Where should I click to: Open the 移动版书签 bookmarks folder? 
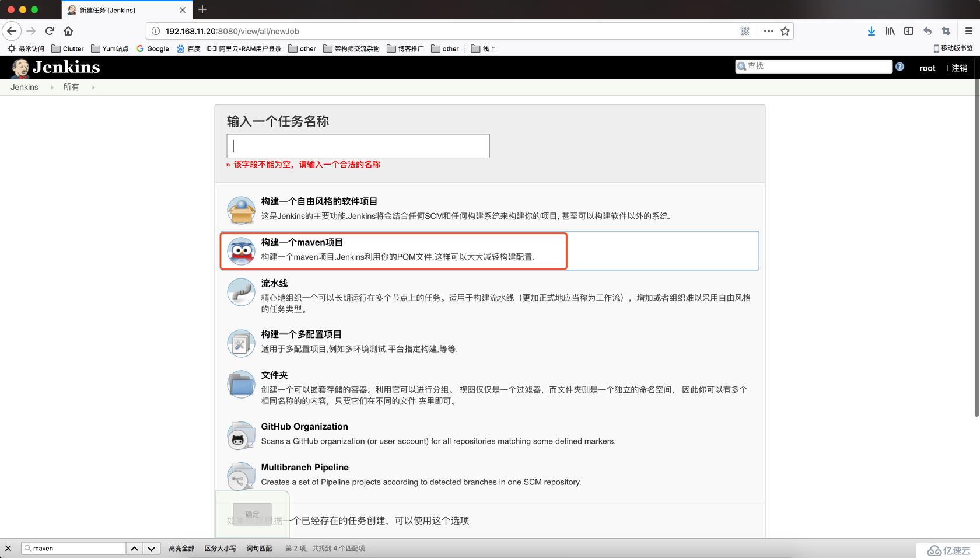953,48
